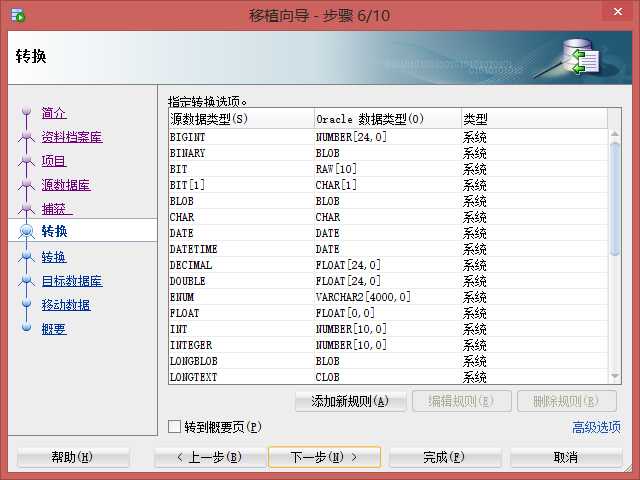Image resolution: width=640 pixels, height=480 pixels.
Task: Close the migration wizard window
Action: [x=618, y=11]
